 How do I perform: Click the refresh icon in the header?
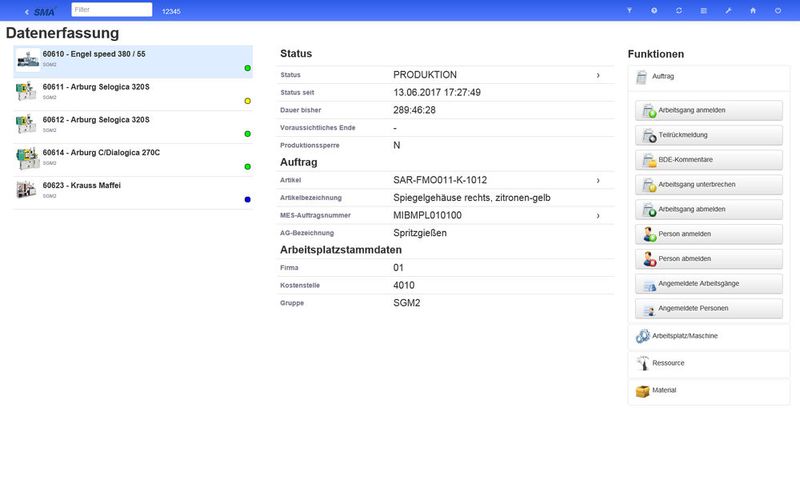(x=679, y=10)
